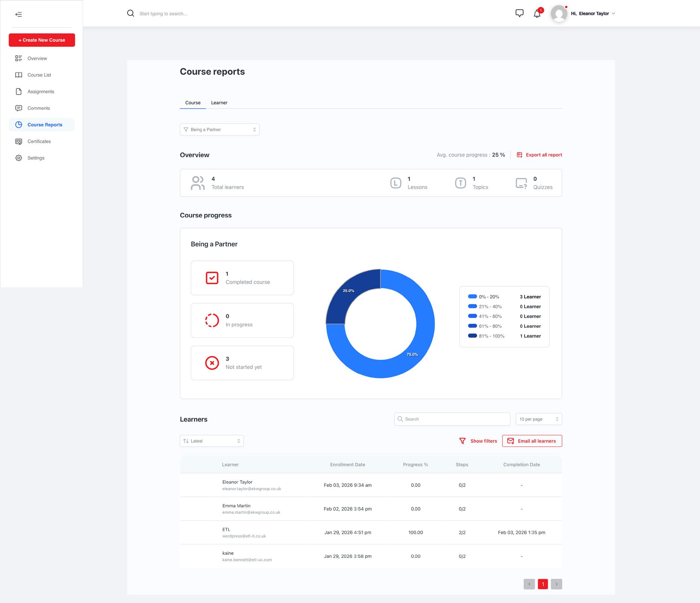The height and width of the screenshot is (603, 700).
Task: Open the Latest sort dropdown
Action: click(x=211, y=441)
